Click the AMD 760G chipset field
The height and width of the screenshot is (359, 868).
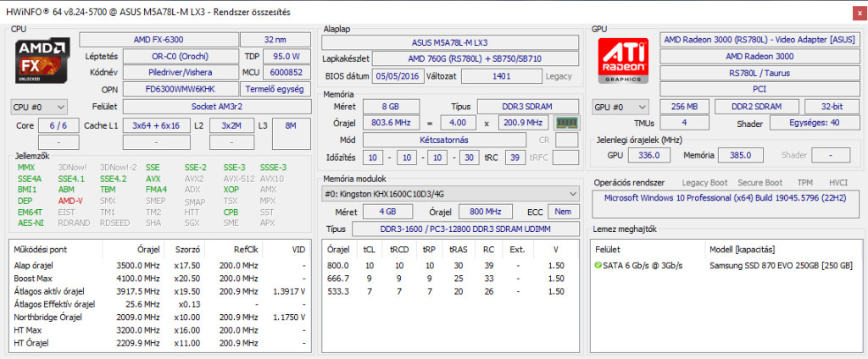476,58
